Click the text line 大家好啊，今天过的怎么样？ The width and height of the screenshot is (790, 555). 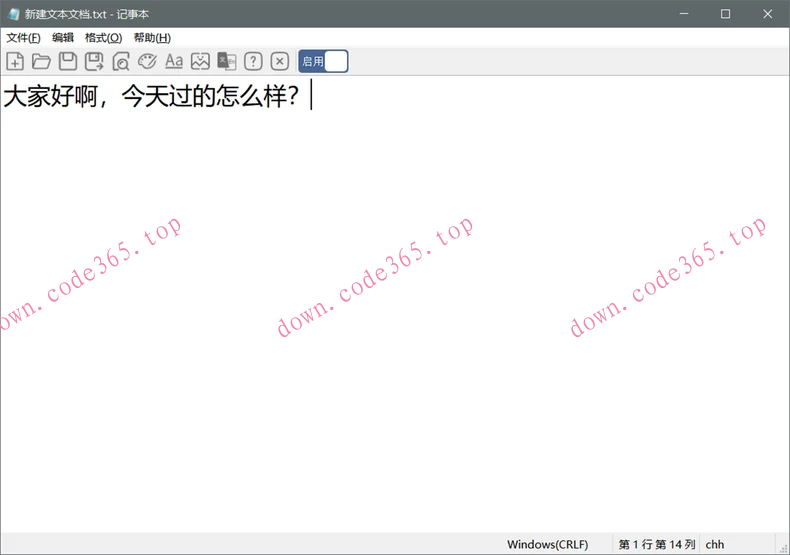click(151, 96)
